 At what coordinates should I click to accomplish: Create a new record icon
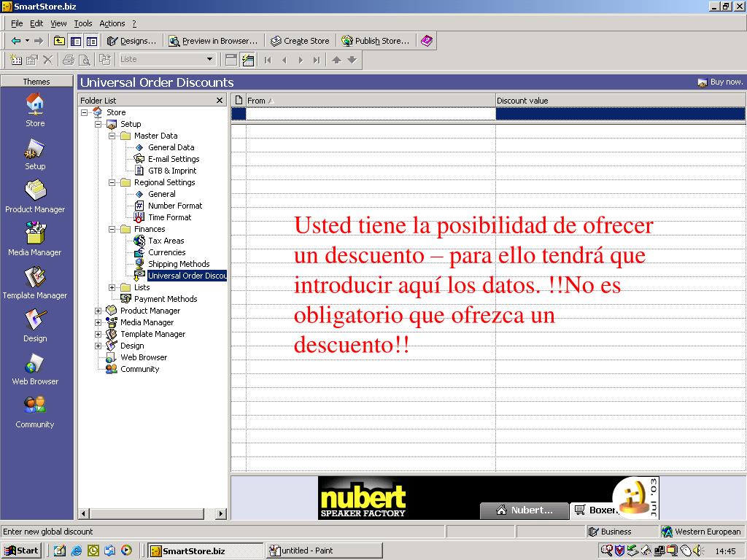tap(16, 60)
